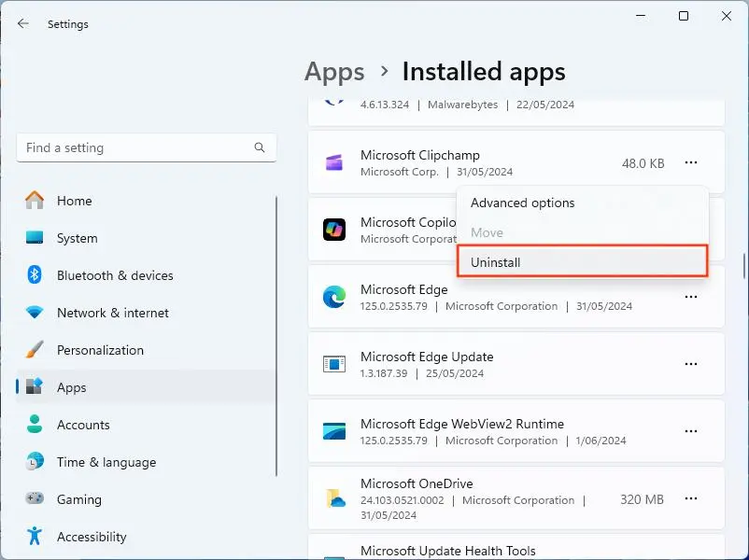Click Microsoft Edge WebView2 Runtime name

coord(462,424)
